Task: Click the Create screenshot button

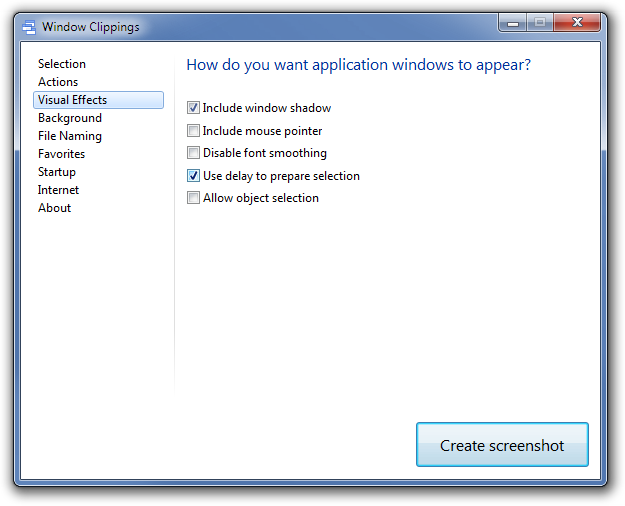Action: point(502,445)
